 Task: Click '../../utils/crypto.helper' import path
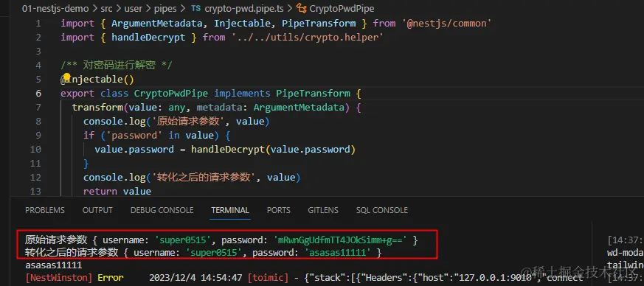pos(308,38)
